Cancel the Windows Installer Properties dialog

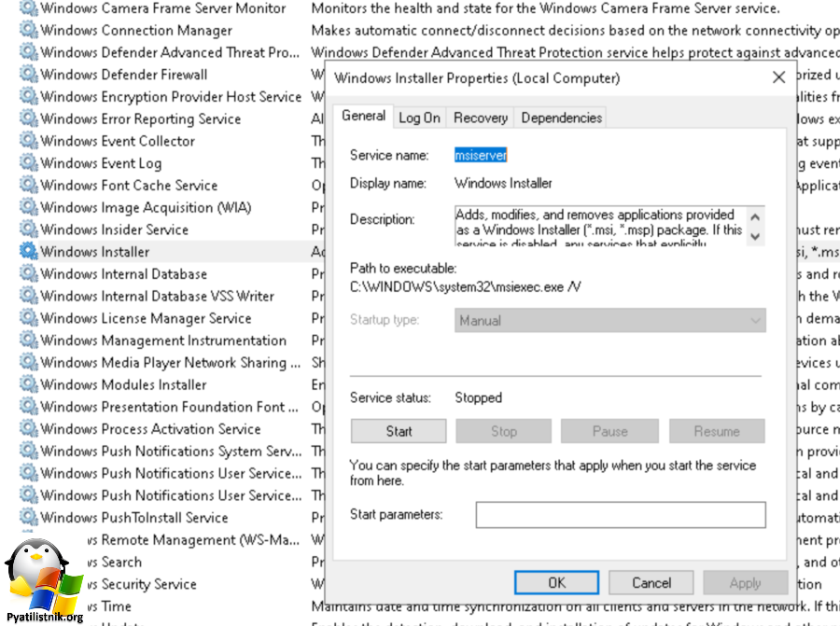pos(651,583)
